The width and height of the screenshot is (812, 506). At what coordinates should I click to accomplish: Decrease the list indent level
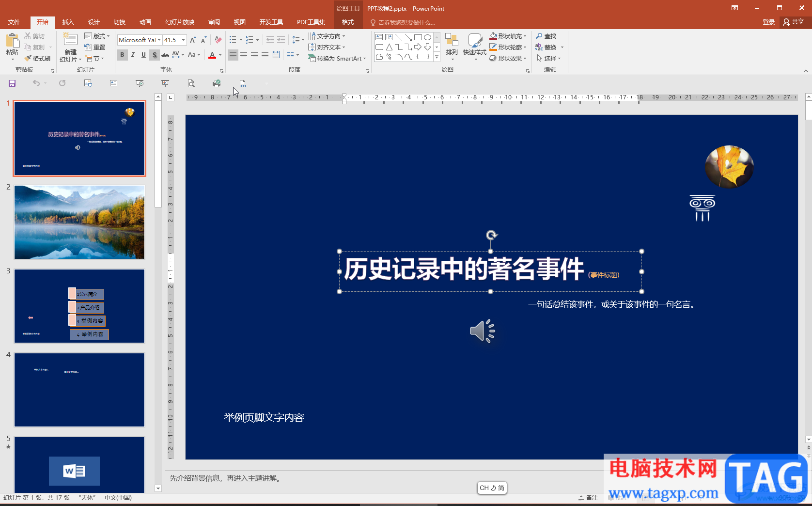[x=270, y=40]
